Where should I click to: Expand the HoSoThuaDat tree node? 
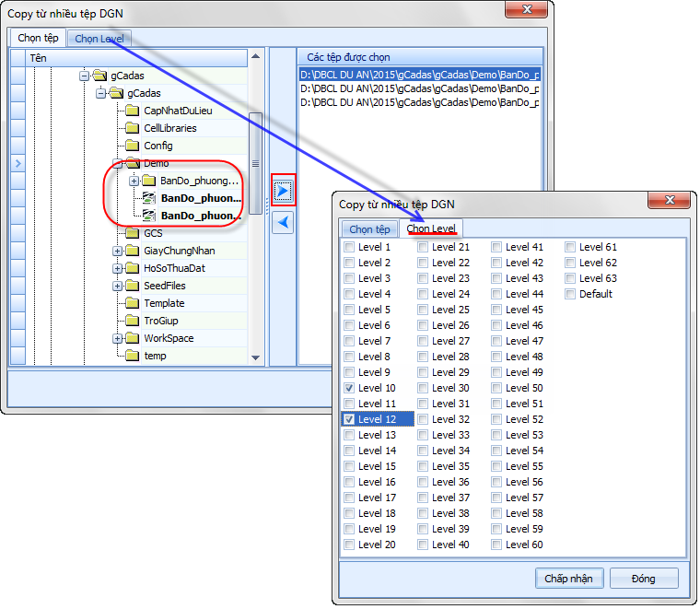pos(117,268)
